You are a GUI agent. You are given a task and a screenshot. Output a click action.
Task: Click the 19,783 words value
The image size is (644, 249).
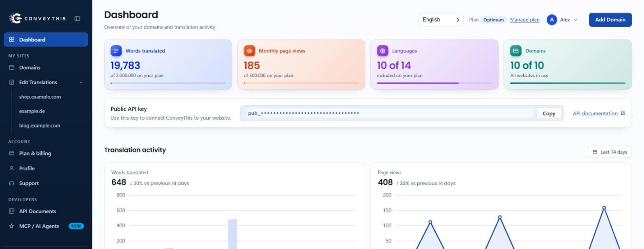125,65
